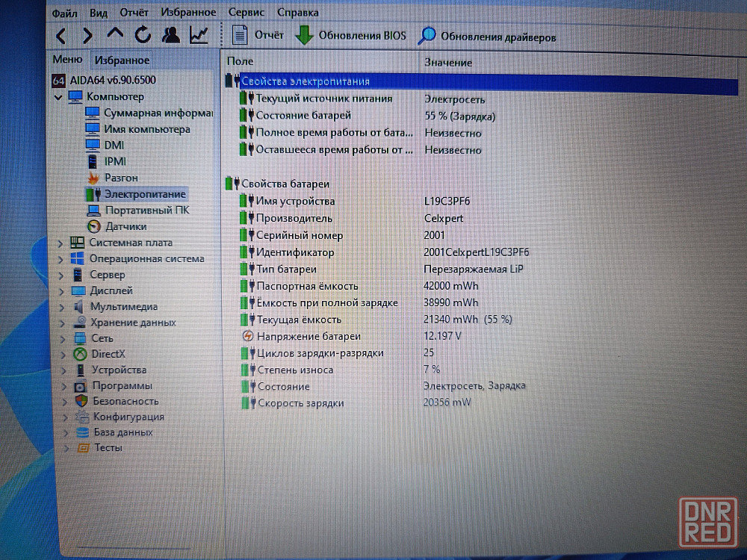Click the driver update magnifier icon
Screen dimensions: 747x560
[x=427, y=36]
